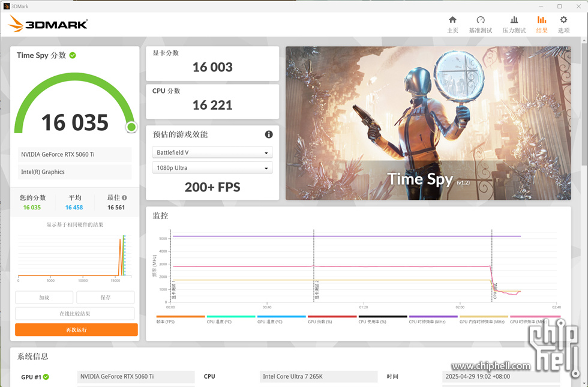The image size is (588, 387).
Task: Open the 1080p Ultra resolution dropdown
Action: coord(212,167)
